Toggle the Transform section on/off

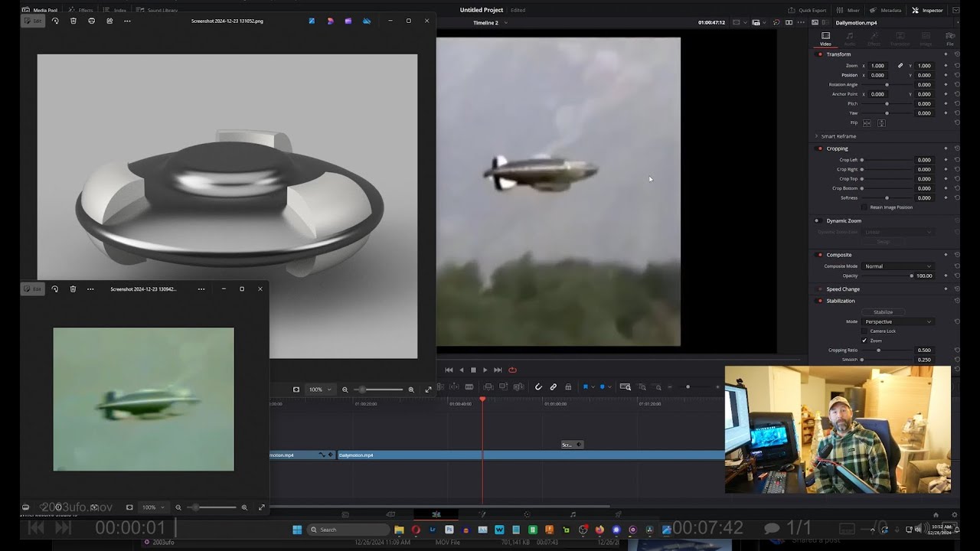pyautogui.click(x=820, y=54)
